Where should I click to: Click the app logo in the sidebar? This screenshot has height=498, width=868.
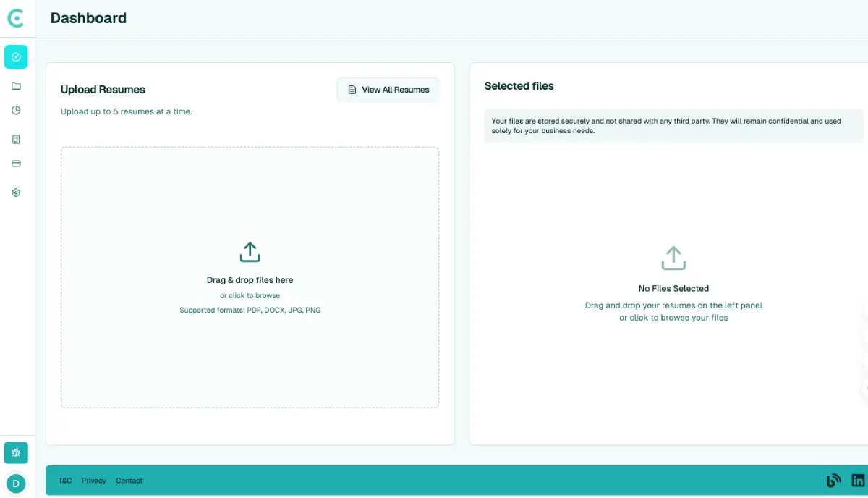tap(16, 18)
